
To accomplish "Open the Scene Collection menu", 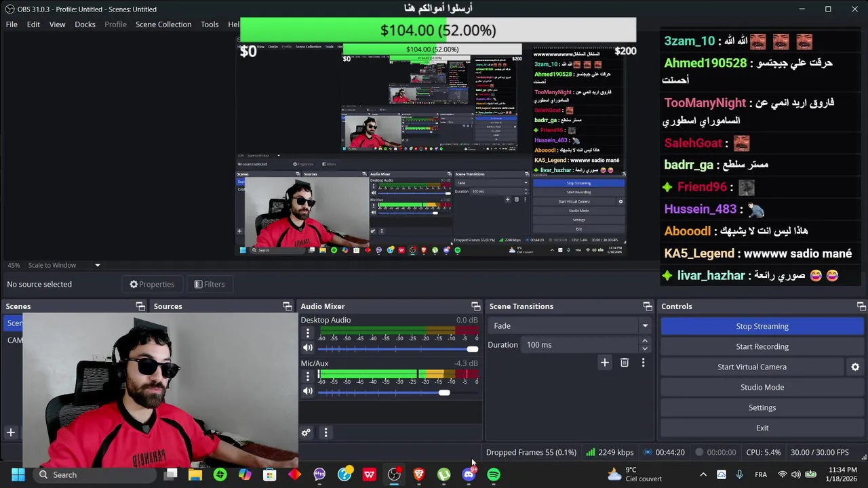I will coord(163,24).
